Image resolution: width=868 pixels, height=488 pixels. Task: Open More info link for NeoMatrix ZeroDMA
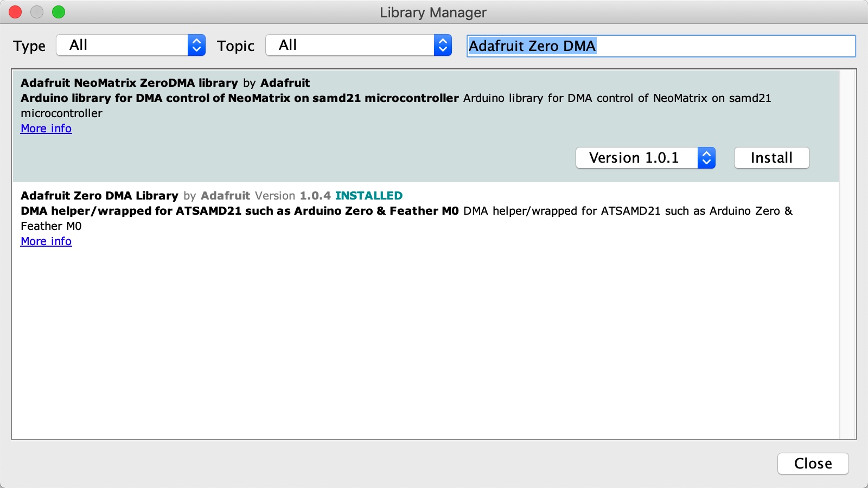click(46, 129)
